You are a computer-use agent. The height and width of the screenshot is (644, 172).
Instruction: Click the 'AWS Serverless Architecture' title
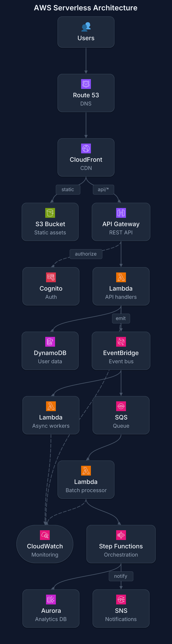click(x=86, y=8)
